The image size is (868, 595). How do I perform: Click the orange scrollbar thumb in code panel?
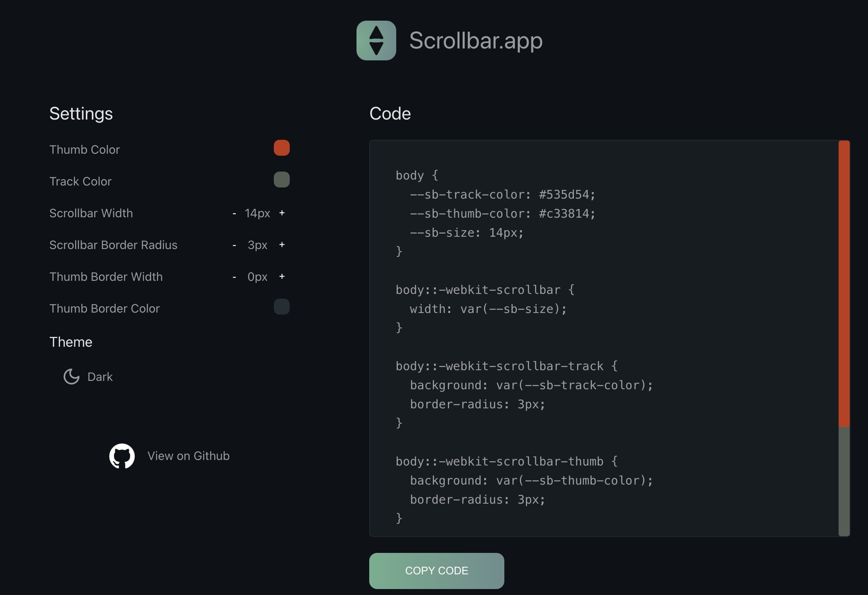(x=844, y=284)
